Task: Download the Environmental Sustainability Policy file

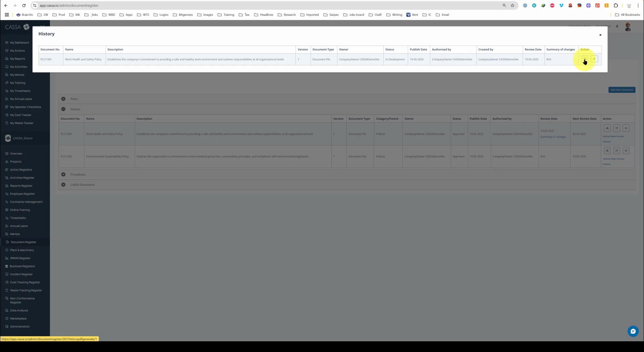Action: [x=607, y=151]
